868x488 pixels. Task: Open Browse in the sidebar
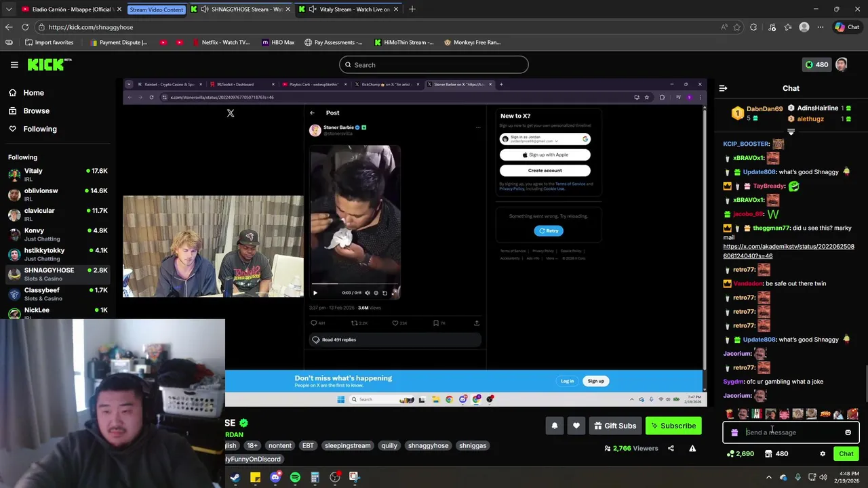pos(36,110)
